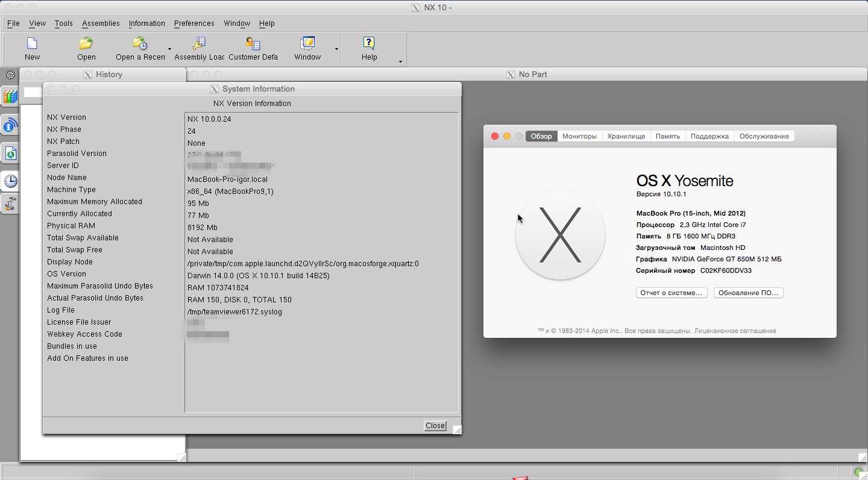This screenshot has width=868, height=480.
Task: Open the Assemblies menu
Action: [101, 23]
